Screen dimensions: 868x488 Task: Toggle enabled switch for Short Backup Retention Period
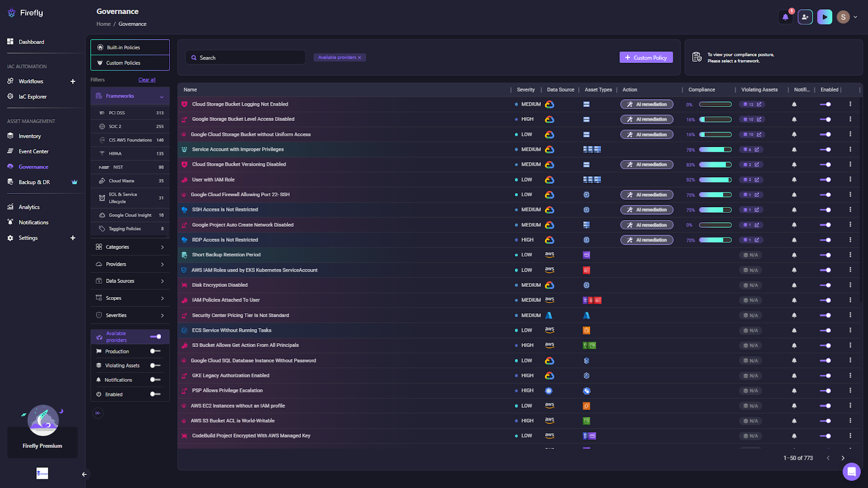[825, 255]
